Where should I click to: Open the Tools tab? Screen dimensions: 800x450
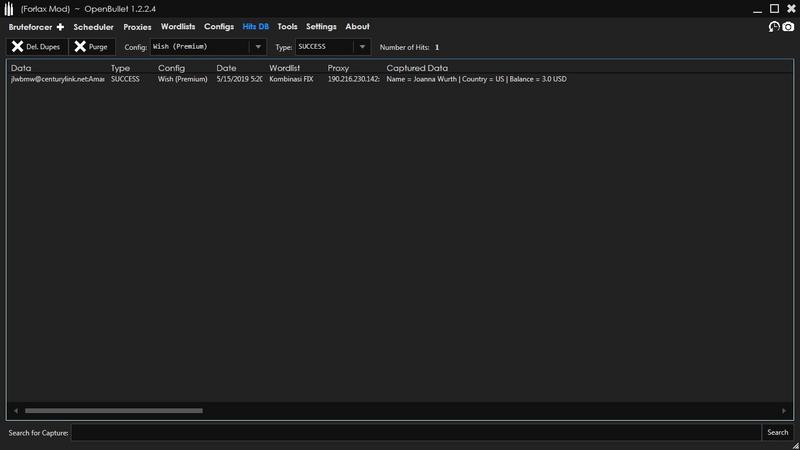click(287, 27)
